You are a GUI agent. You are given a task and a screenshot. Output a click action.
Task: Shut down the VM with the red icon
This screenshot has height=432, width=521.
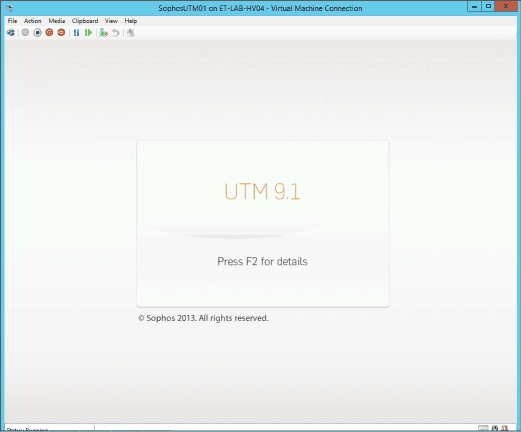49,33
